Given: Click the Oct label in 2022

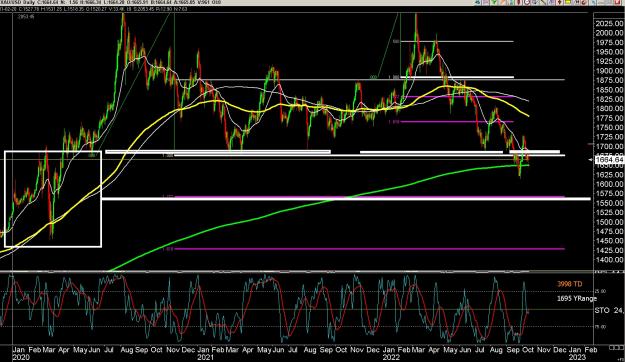Looking at the screenshot, I should pos(528,350).
